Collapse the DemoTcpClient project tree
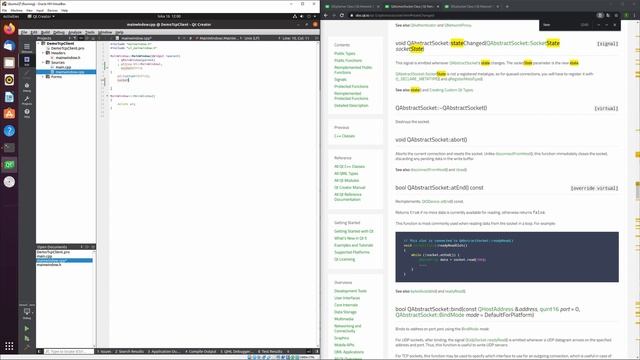This screenshot has width=640, height=360. (39, 43)
